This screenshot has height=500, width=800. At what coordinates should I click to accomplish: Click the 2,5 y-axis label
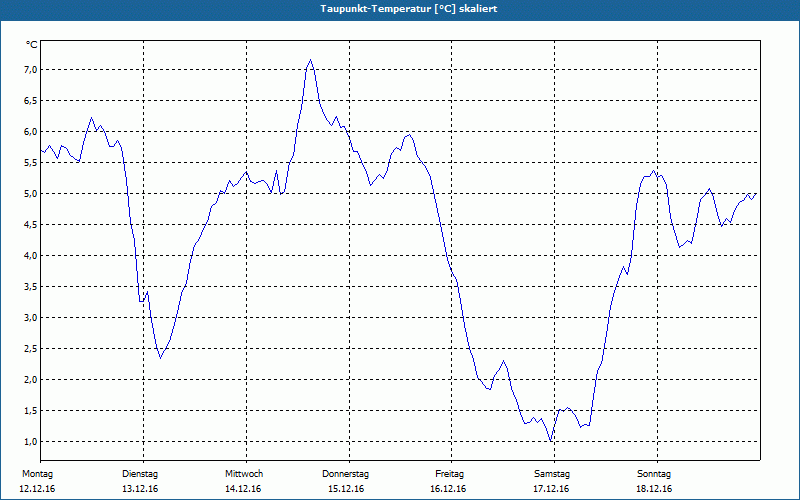coord(31,349)
